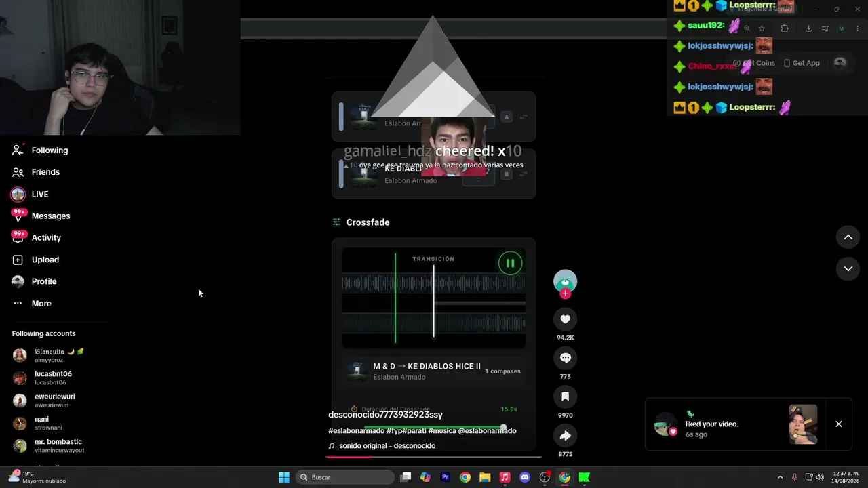
Task: Open the browser zoom magnifier icon
Action: (x=747, y=28)
